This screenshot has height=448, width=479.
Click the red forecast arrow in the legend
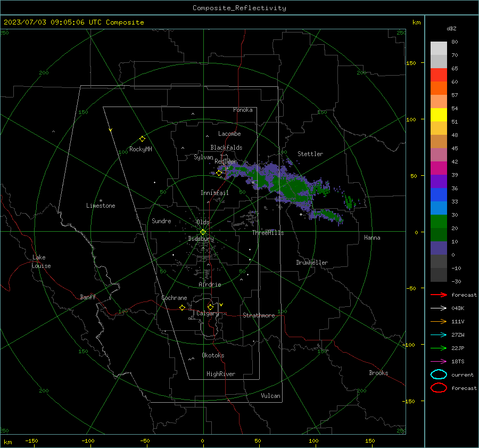click(x=439, y=295)
